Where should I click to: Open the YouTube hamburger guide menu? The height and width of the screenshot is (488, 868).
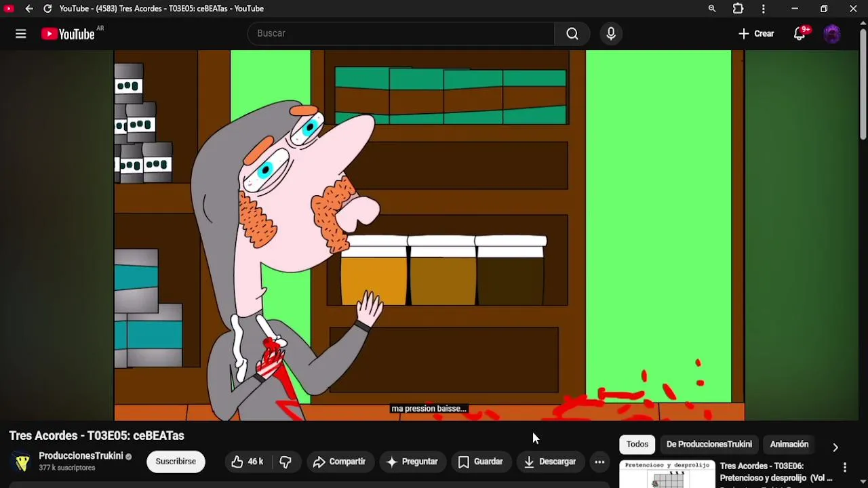tap(21, 34)
